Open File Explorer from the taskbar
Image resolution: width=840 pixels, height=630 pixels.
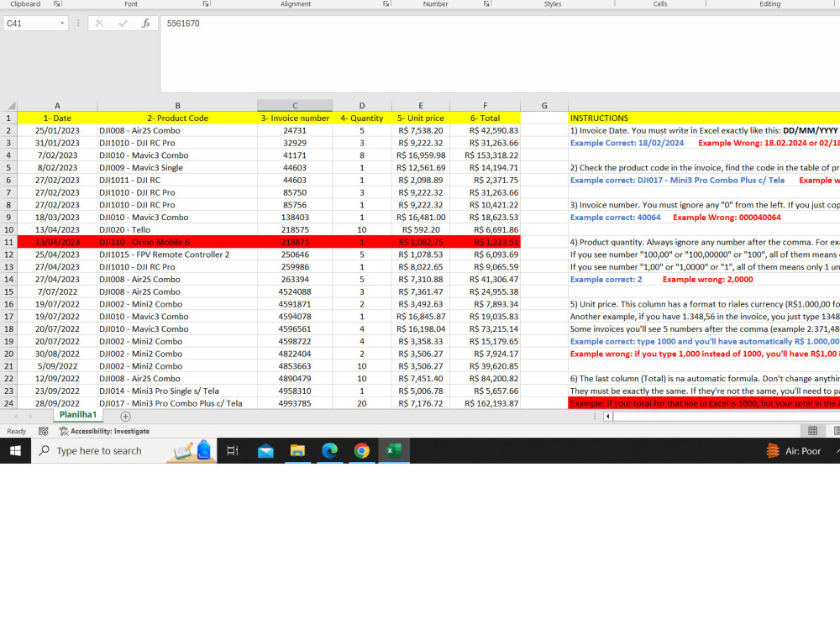[x=297, y=450]
